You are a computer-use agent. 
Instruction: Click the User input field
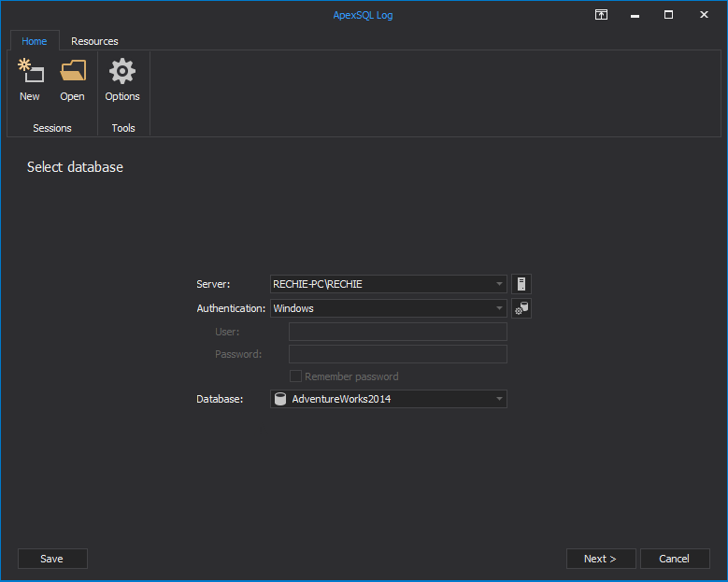397,332
